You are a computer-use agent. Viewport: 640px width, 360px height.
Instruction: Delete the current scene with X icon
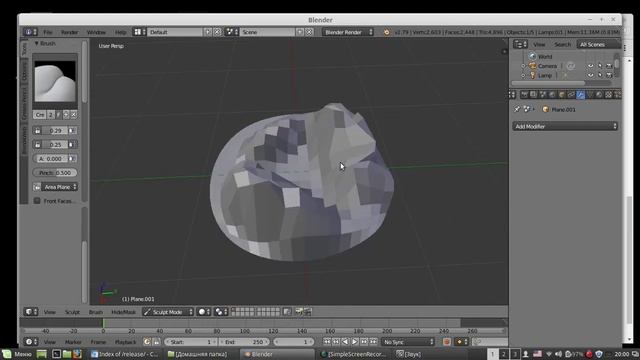309,32
